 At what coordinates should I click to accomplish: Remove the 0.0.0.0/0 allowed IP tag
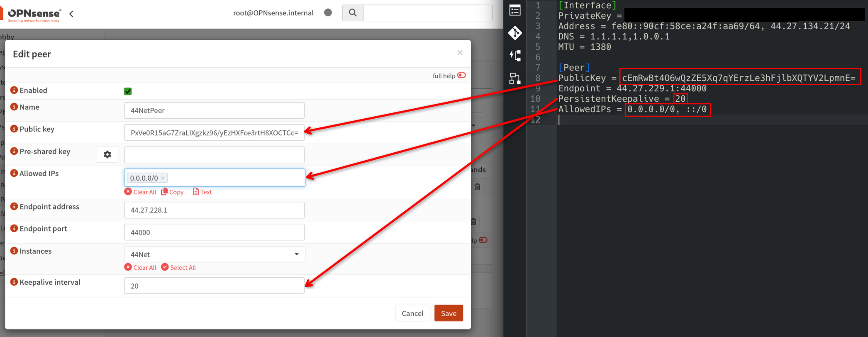[x=163, y=178]
